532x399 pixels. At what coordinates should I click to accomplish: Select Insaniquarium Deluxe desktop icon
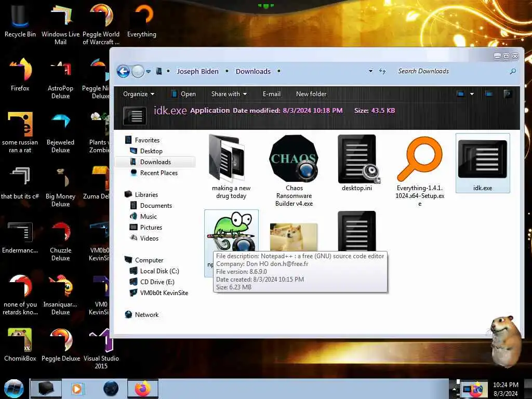[x=60, y=295]
